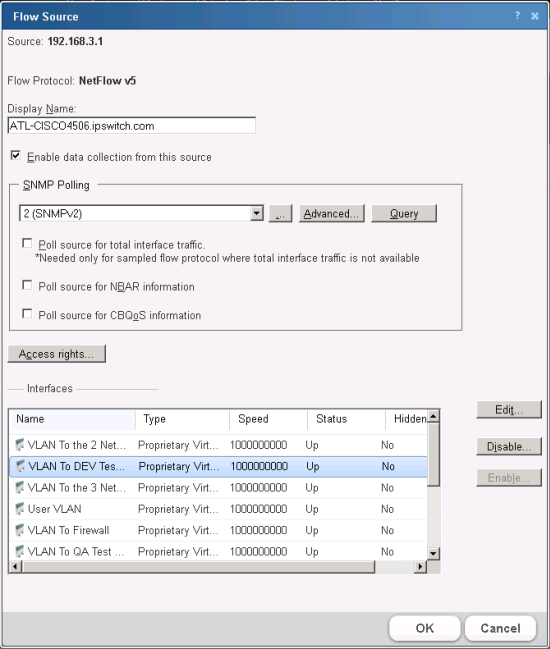Viewport: 550px width, 649px height.
Task: Click the help question mark icon
Action: point(517,16)
